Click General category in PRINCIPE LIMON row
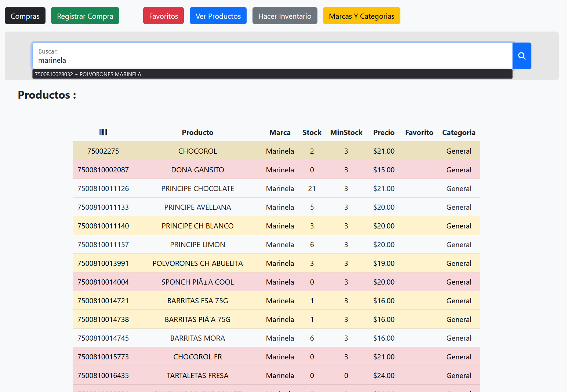The image size is (567, 392). click(459, 245)
